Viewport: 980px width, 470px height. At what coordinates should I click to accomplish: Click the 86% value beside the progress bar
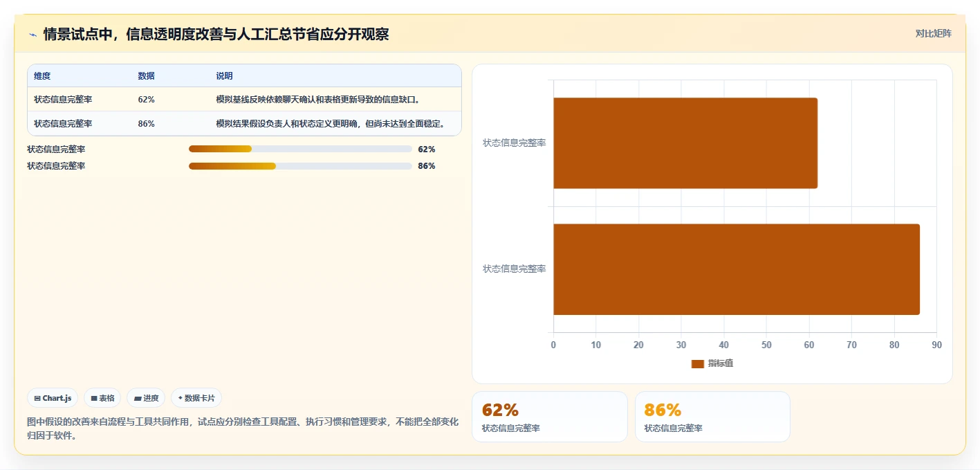click(x=427, y=166)
